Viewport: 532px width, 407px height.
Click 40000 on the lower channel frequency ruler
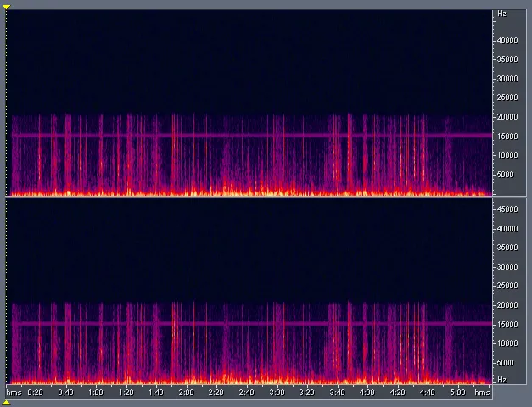(507, 229)
